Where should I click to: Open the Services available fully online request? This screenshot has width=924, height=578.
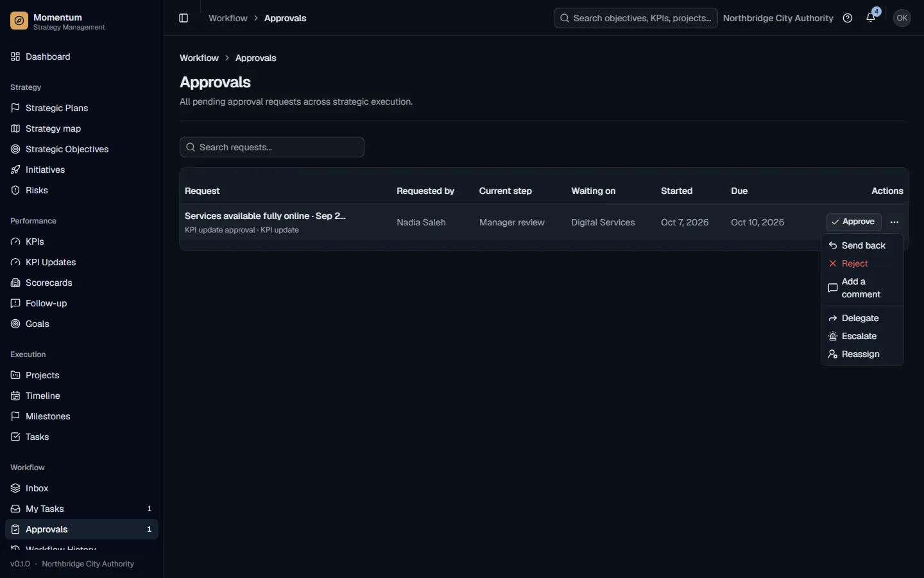(x=265, y=216)
